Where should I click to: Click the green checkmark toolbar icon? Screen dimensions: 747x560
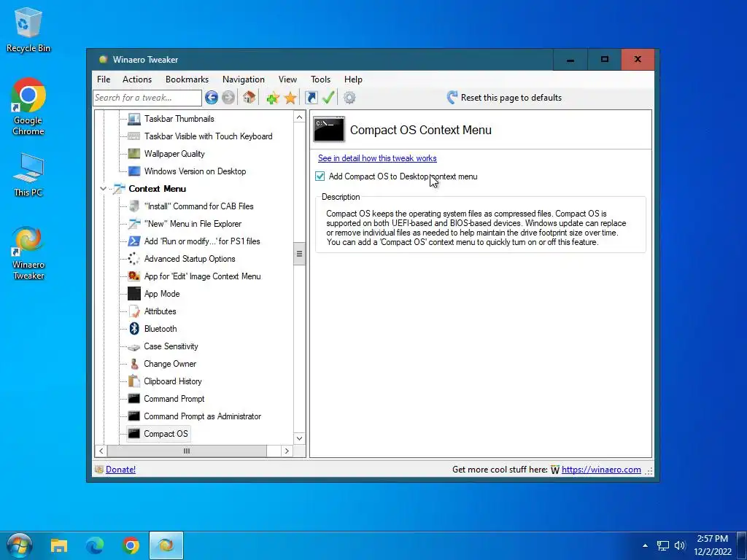(x=328, y=98)
